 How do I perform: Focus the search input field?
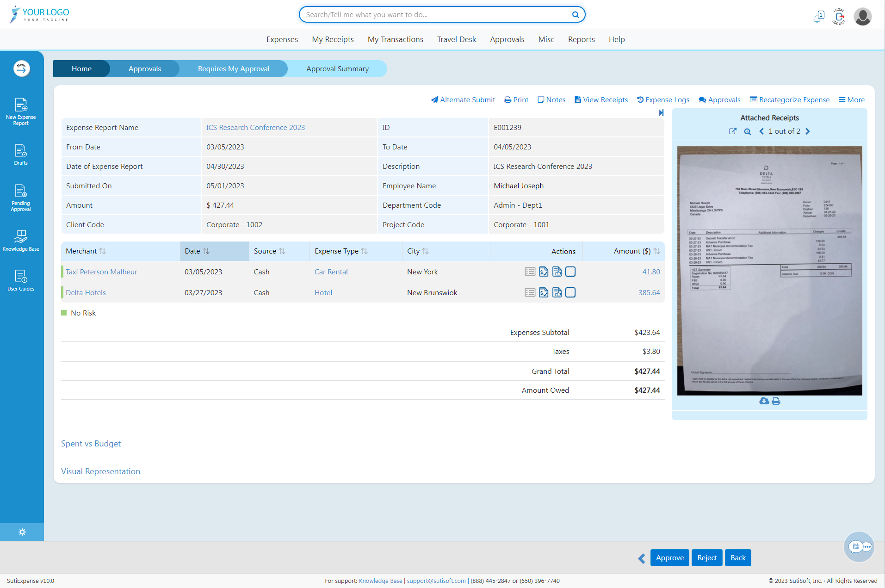[x=437, y=15]
